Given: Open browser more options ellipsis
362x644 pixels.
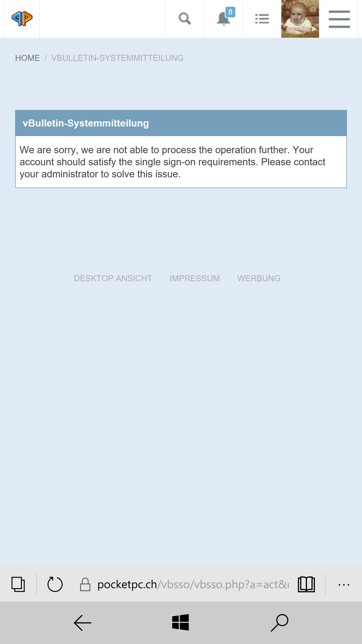Looking at the screenshot, I should [344, 585].
